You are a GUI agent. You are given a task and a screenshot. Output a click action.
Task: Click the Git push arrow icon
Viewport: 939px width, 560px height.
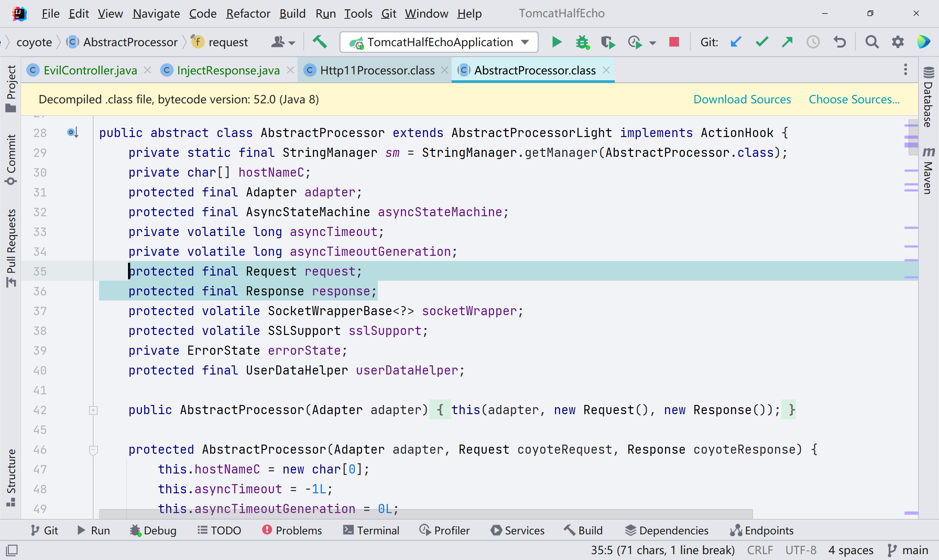[787, 42]
